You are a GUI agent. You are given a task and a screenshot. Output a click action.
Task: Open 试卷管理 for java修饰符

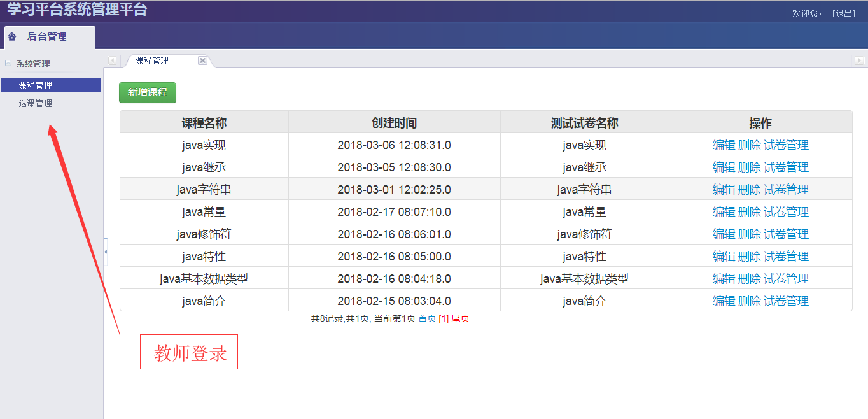pyautogui.click(x=786, y=234)
